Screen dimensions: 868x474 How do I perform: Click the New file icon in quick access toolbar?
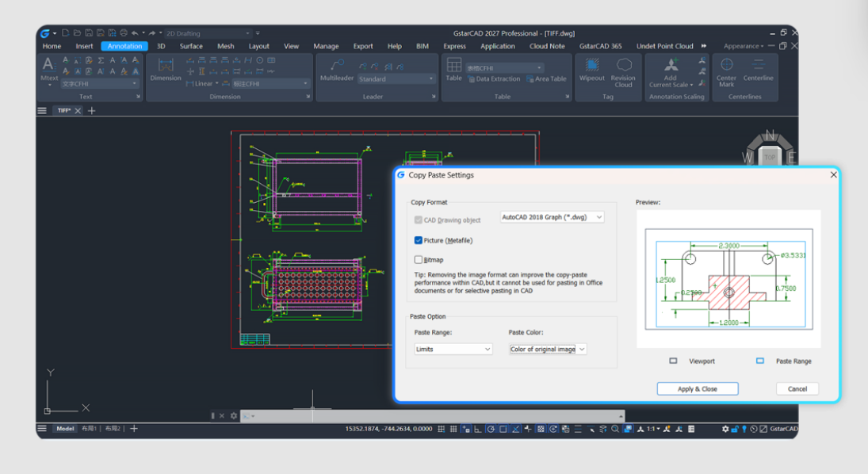coord(65,33)
